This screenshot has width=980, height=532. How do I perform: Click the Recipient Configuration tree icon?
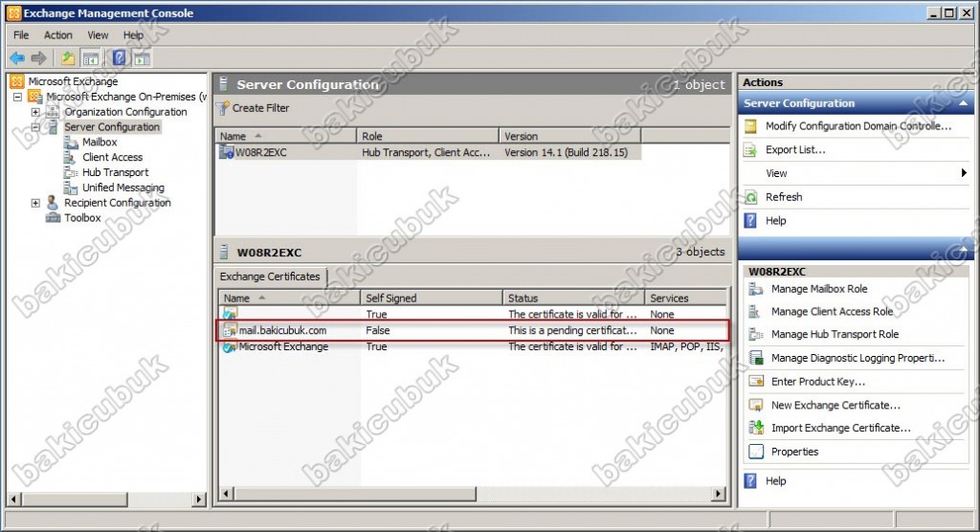click(54, 203)
